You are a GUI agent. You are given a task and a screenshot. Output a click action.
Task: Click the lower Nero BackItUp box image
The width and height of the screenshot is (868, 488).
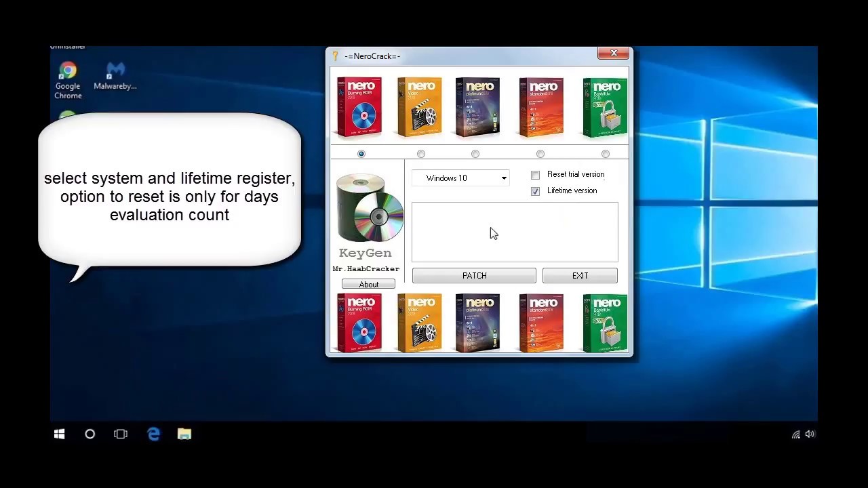[x=606, y=323]
